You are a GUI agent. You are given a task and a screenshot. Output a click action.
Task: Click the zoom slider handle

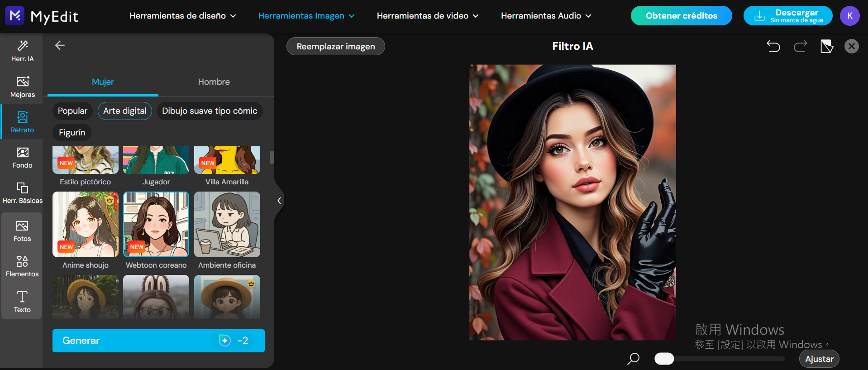coord(664,359)
